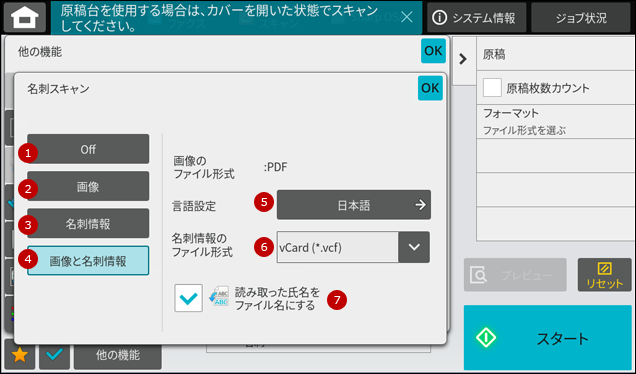
Task: Uncheck 読み取った氏名をファイル名にする checkbox
Action: click(188, 298)
